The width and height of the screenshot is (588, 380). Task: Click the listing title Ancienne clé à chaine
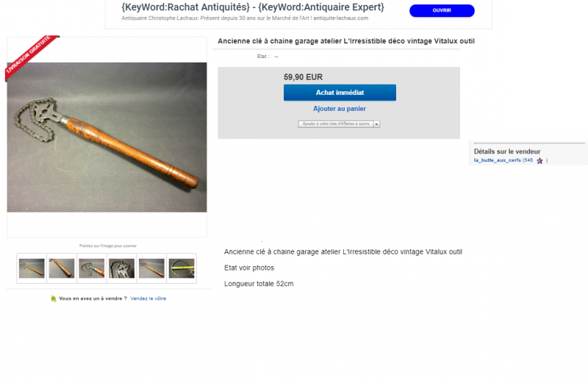(x=346, y=41)
